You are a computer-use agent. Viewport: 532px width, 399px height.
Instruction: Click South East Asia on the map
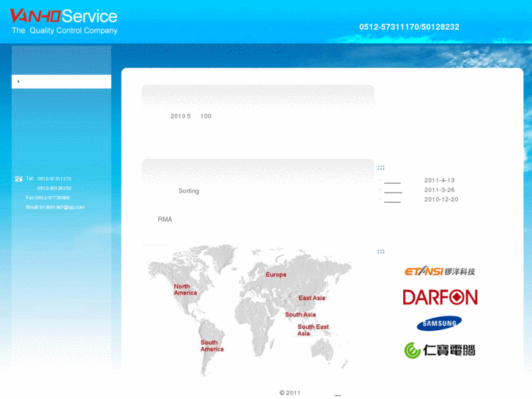click(313, 330)
